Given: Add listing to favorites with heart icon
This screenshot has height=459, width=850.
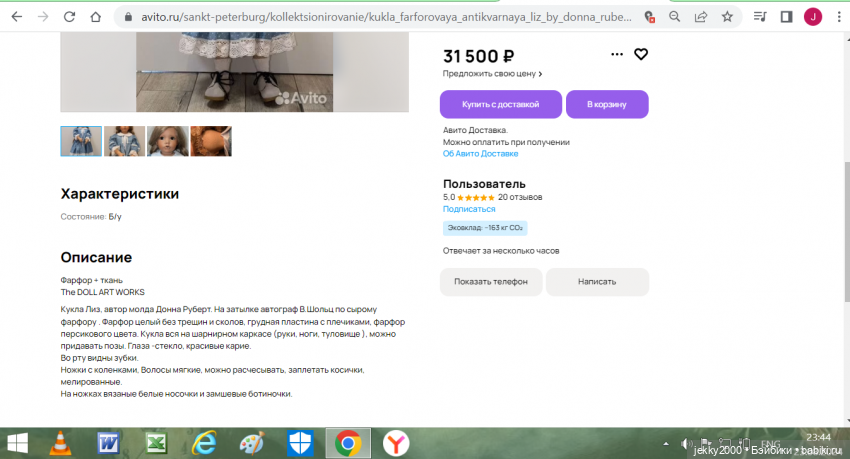Looking at the screenshot, I should (x=641, y=54).
